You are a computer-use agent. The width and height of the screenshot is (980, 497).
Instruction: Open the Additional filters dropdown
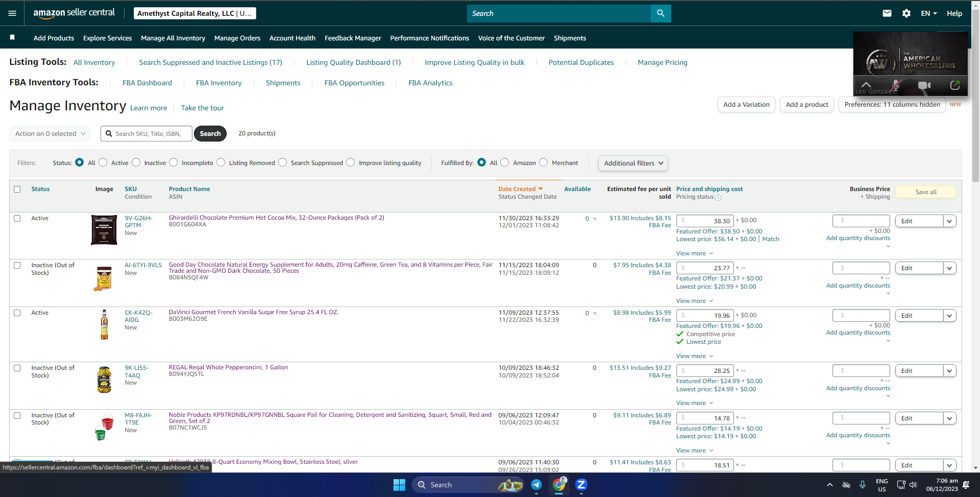pyautogui.click(x=633, y=163)
